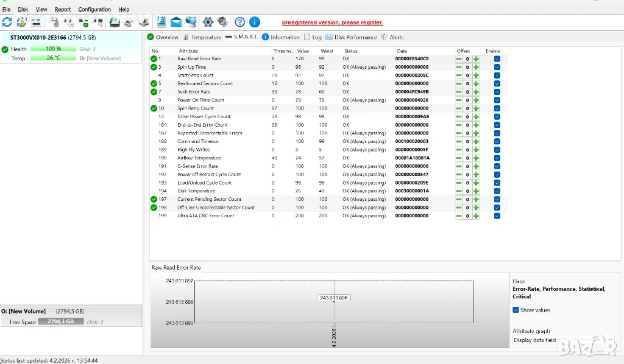This screenshot has height=364, width=624.
Task: Open the send e-mail envelope icon
Action: (x=176, y=22)
